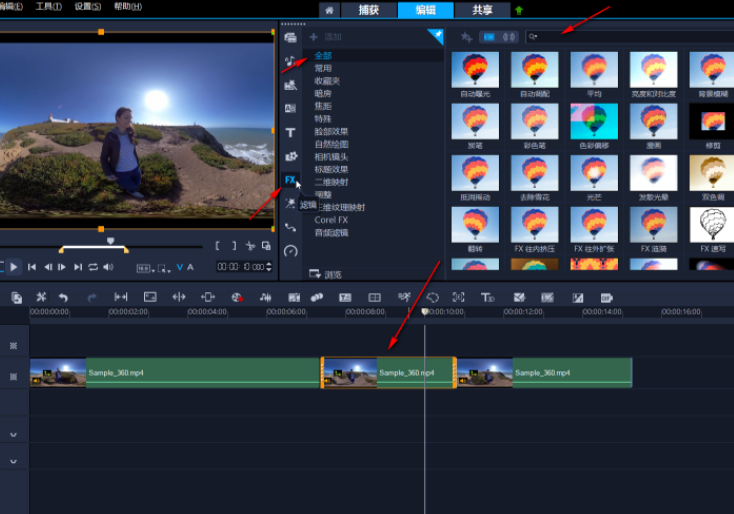The height and width of the screenshot is (514, 734).
Task: Open the search field dropdown arrow
Action: (536, 37)
